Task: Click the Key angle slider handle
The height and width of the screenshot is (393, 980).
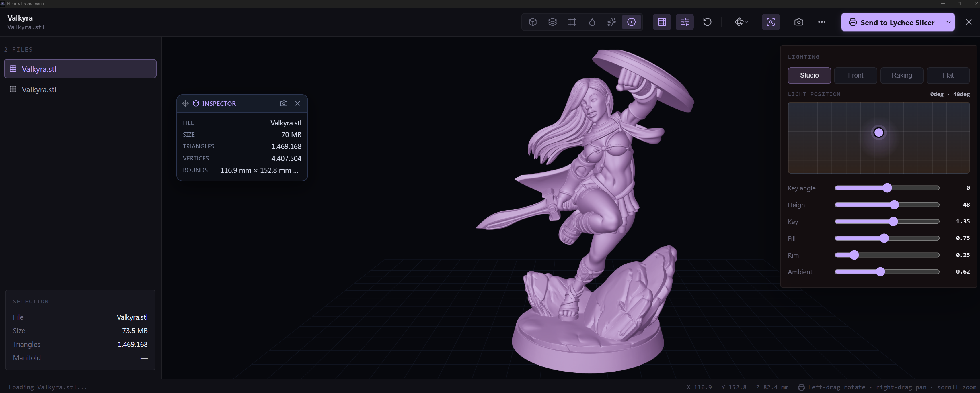Action: tap(887, 188)
